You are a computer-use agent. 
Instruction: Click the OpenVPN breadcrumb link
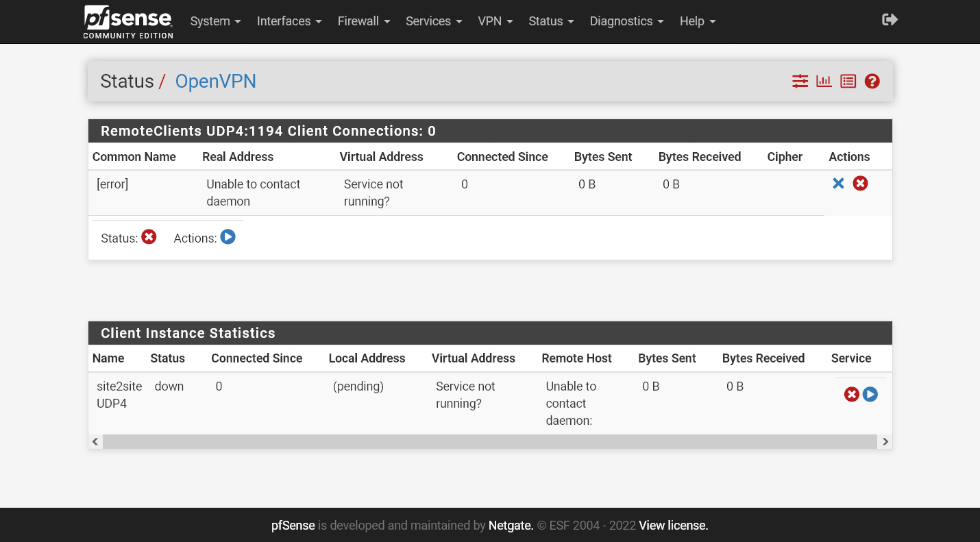215,81
